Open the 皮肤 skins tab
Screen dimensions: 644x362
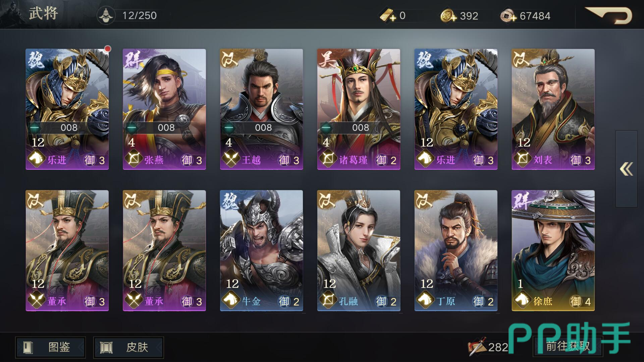pyautogui.click(x=128, y=347)
